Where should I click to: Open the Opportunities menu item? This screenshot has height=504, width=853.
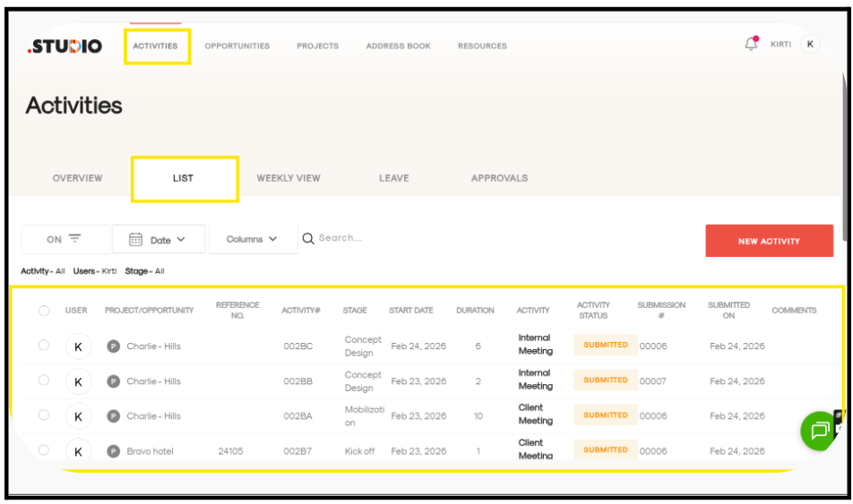(x=237, y=46)
